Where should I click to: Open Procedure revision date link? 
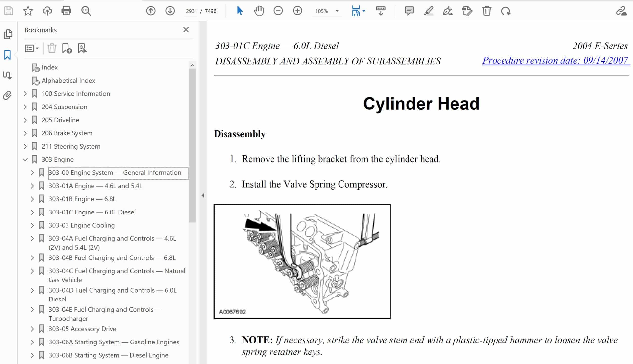[x=556, y=61]
